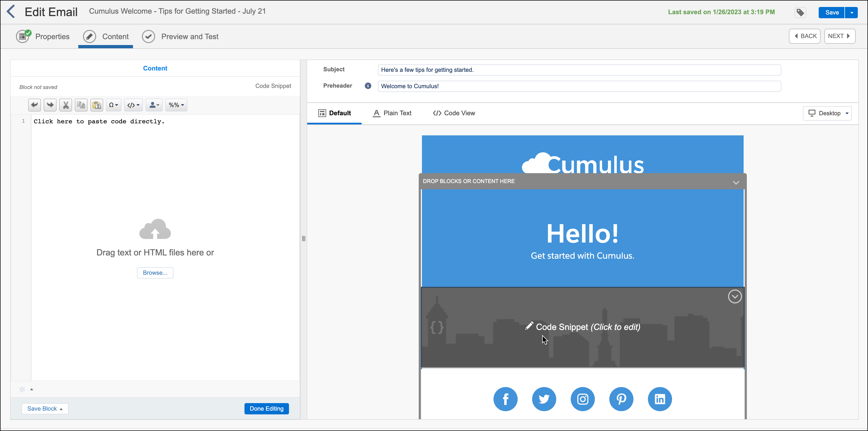Click the upload cloud icon
The height and width of the screenshot is (431, 868).
[x=155, y=229]
